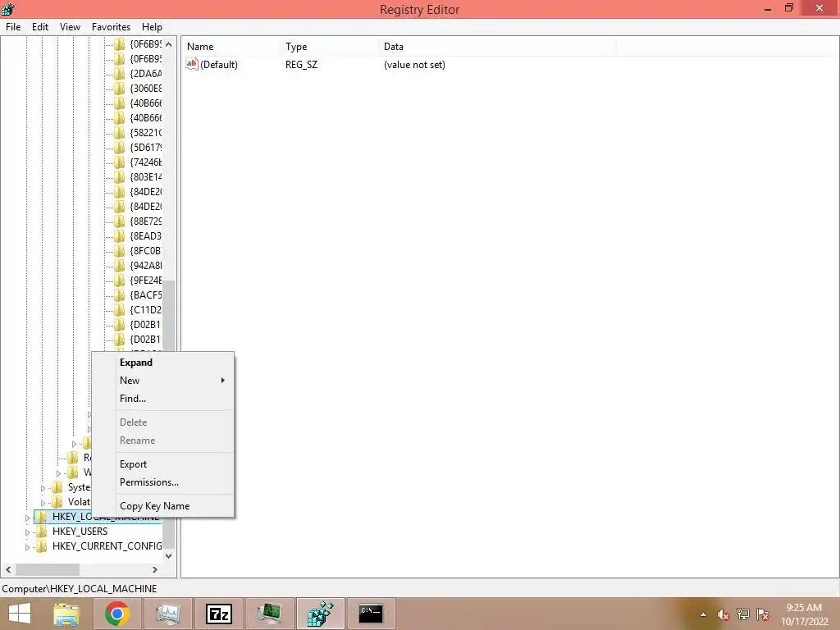Expand the HKEY_CURRENT_CONFIG tree arrow
This screenshot has width=840, height=630.
[x=28, y=547]
